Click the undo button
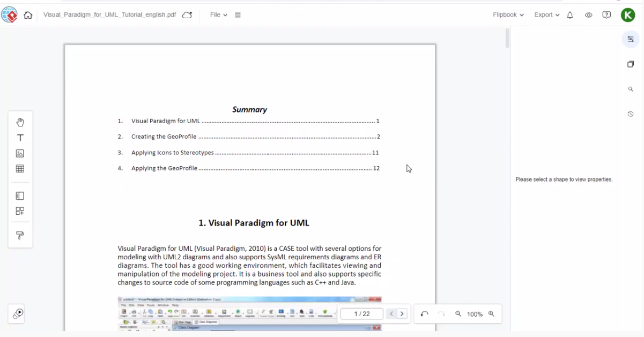Viewport: 644px width, 337px height. tap(425, 314)
